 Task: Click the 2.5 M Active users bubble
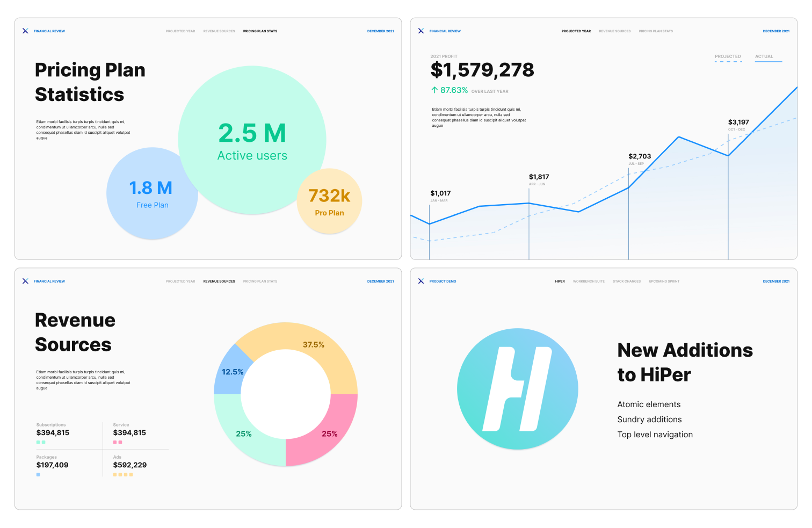coord(252,140)
